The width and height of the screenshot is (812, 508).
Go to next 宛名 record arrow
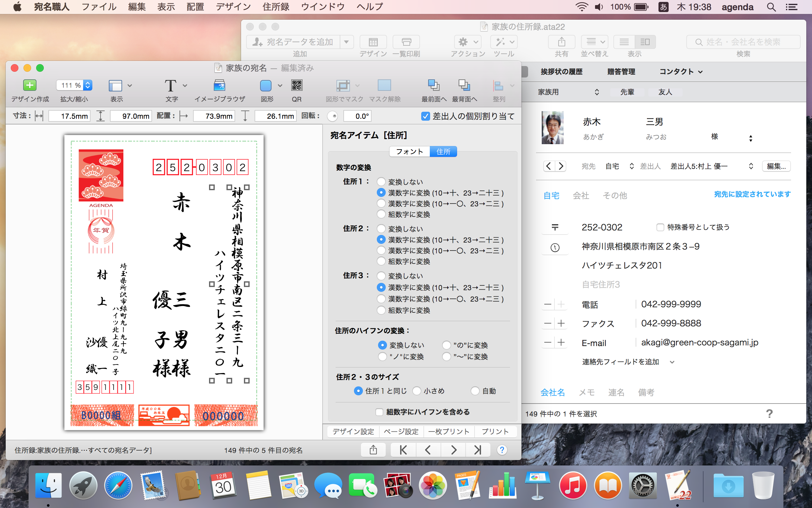click(x=453, y=450)
